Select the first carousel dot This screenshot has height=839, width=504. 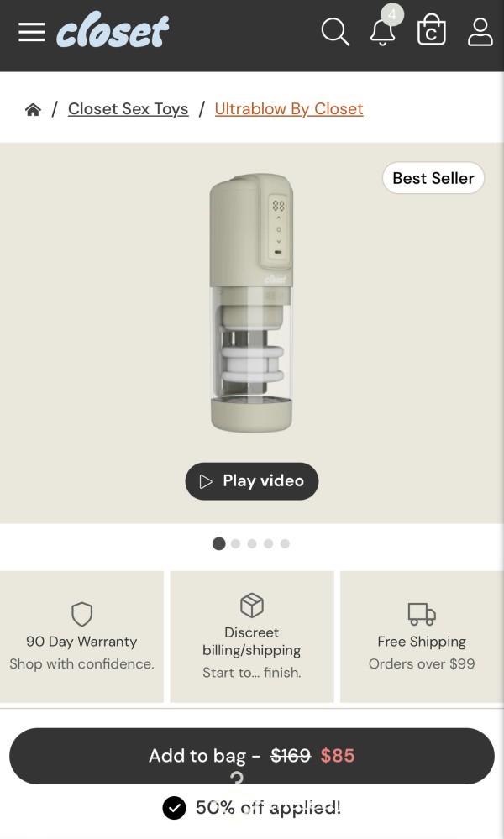[219, 543]
